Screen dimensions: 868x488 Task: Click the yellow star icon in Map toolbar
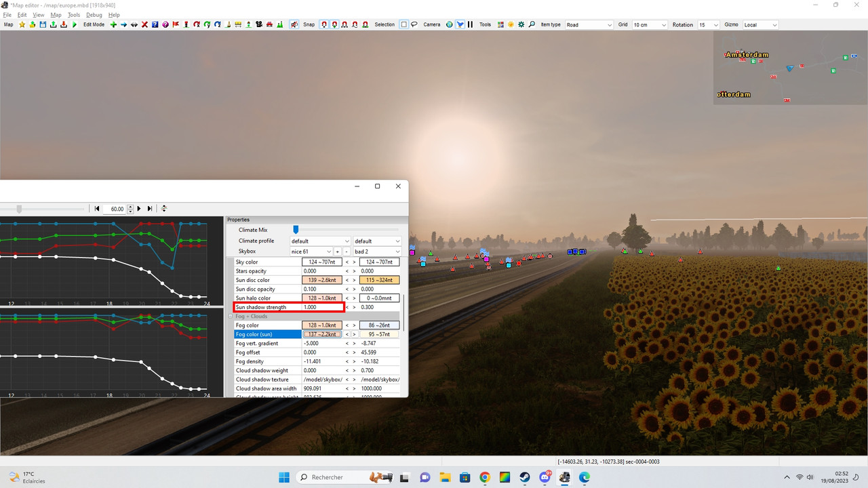point(22,24)
